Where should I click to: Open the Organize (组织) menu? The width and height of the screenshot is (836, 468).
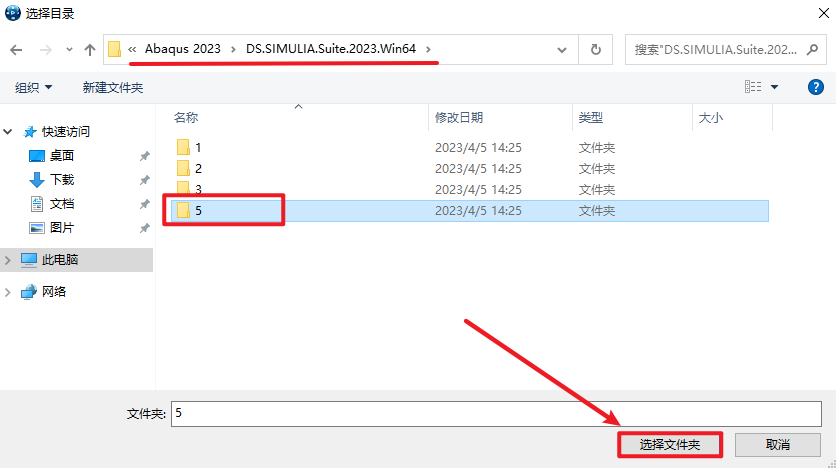(34, 87)
